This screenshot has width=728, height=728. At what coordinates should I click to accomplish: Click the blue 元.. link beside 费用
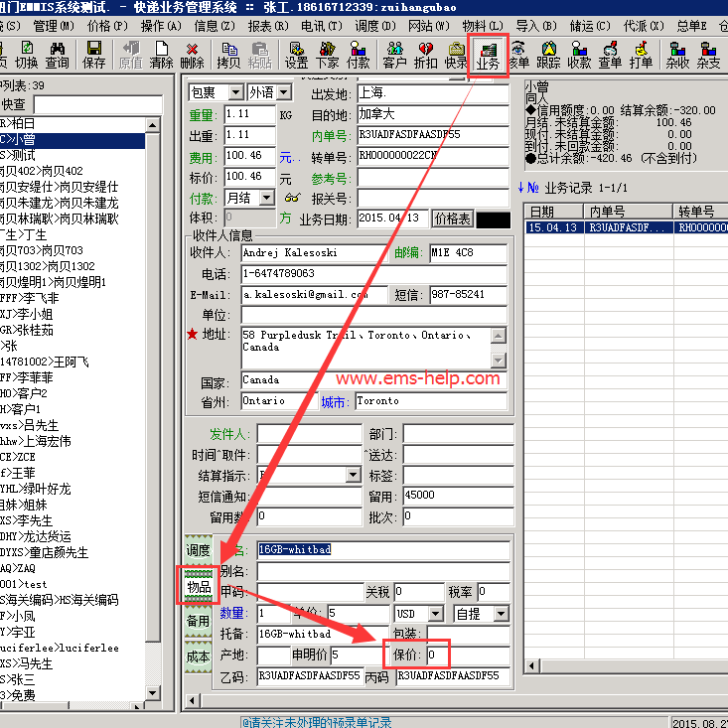coord(290,158)
